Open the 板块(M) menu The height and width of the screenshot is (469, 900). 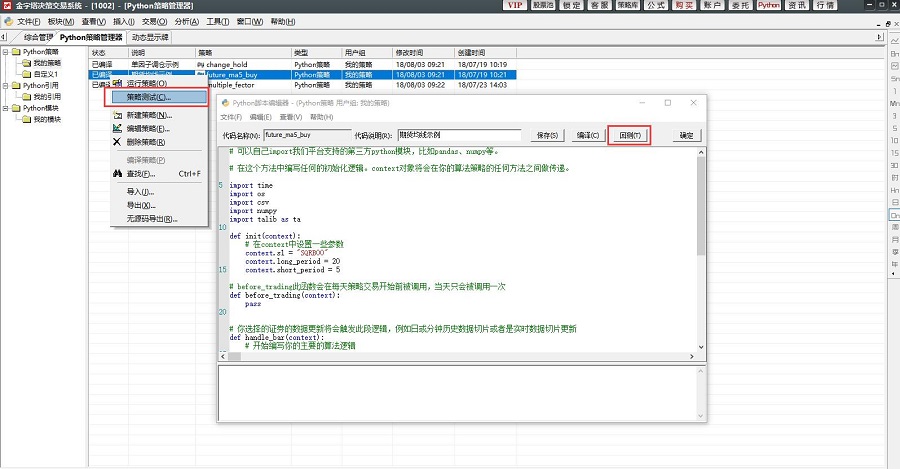click(x=60, y=22)
